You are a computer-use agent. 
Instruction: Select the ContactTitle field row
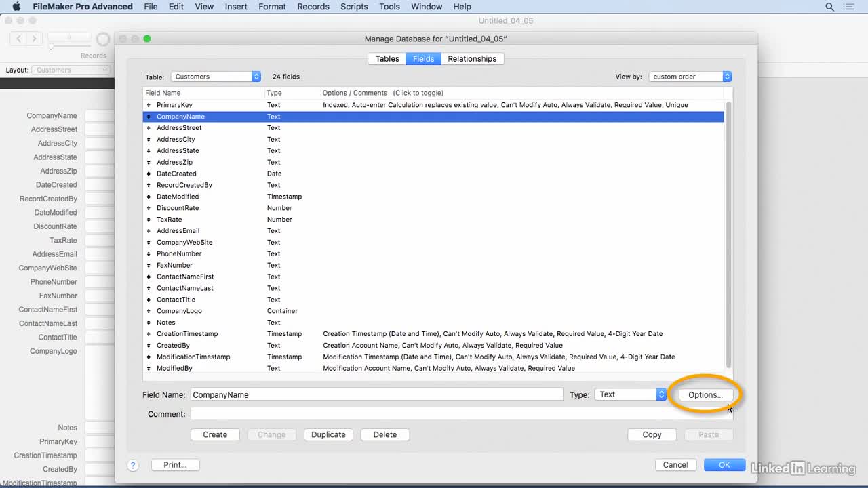tap(433, 300)
